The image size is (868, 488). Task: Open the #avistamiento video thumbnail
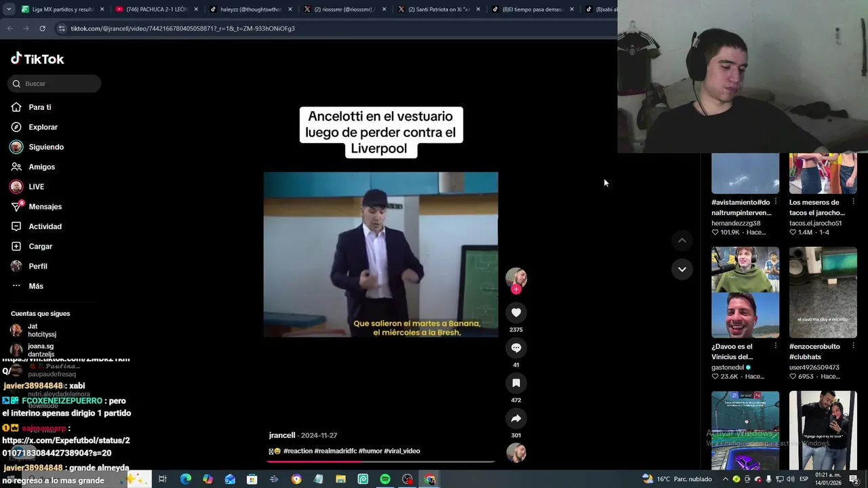[x=745, y=173]
